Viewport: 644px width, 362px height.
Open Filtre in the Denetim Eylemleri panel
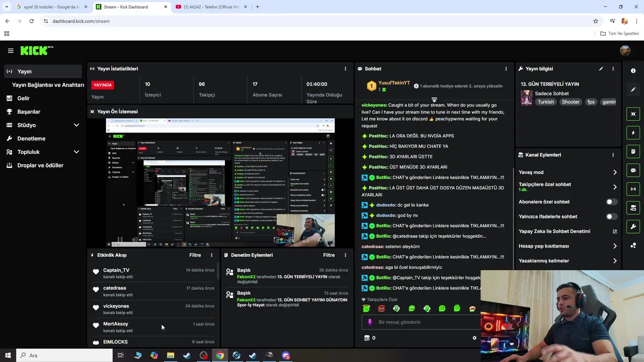[329, 255]
